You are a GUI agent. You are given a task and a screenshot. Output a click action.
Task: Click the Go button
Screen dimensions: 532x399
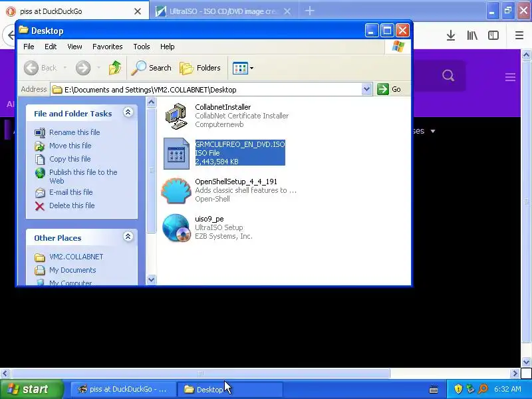[389, 89]
